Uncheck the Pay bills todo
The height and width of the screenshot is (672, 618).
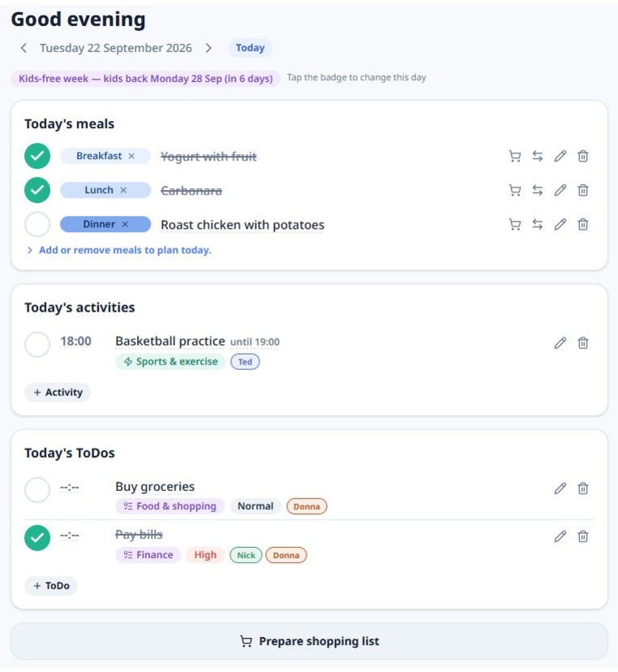coord(37,538)
